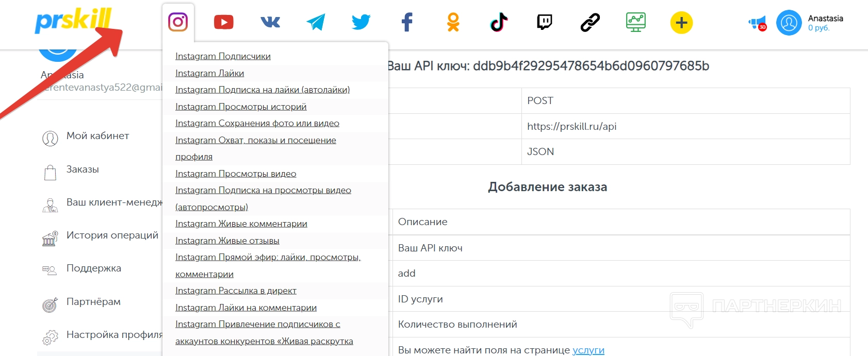The height and width of the screenshot is (356, 868).
Task: Click the add table cell
Action: (621, 273)
